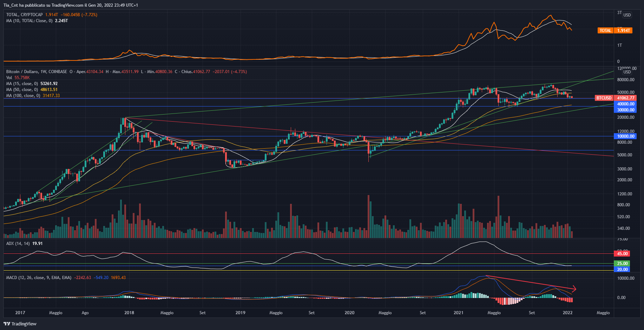Click the 5000.00 price axis label
644x330 pixels.
coord(625,155)
